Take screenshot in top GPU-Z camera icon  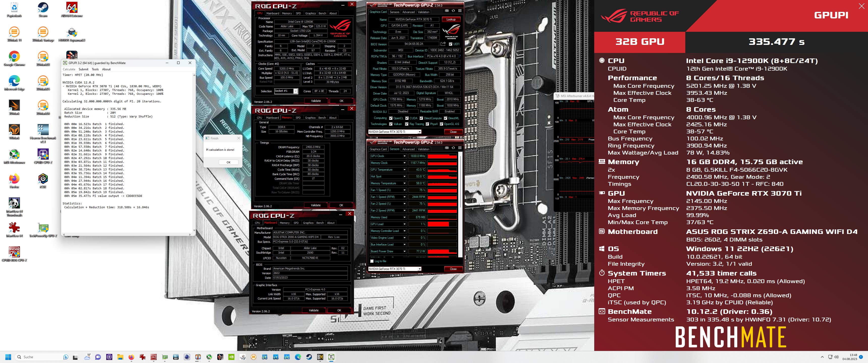point(447,11)
